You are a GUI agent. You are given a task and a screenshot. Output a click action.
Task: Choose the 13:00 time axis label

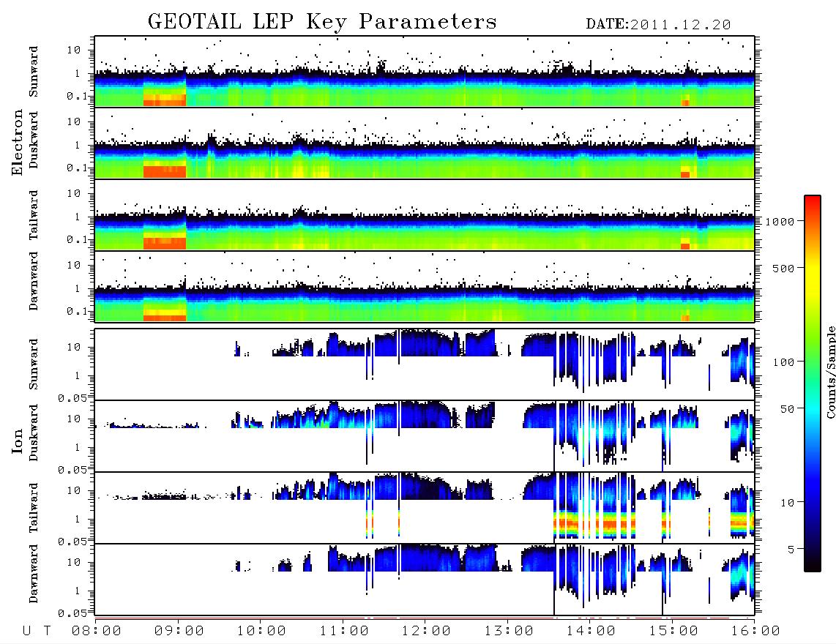tap(508, 632)
